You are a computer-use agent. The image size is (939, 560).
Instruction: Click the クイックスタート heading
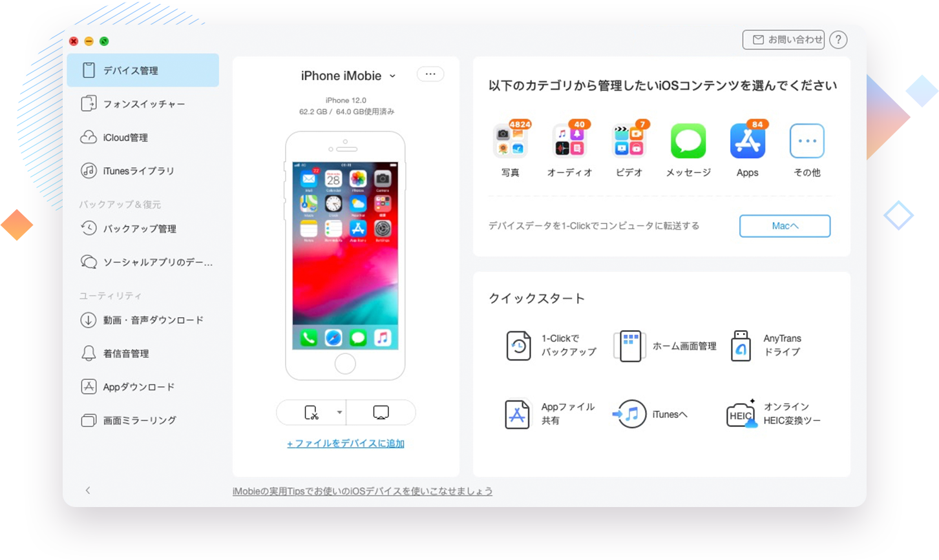pyautogui.click(x=536, y=298)
